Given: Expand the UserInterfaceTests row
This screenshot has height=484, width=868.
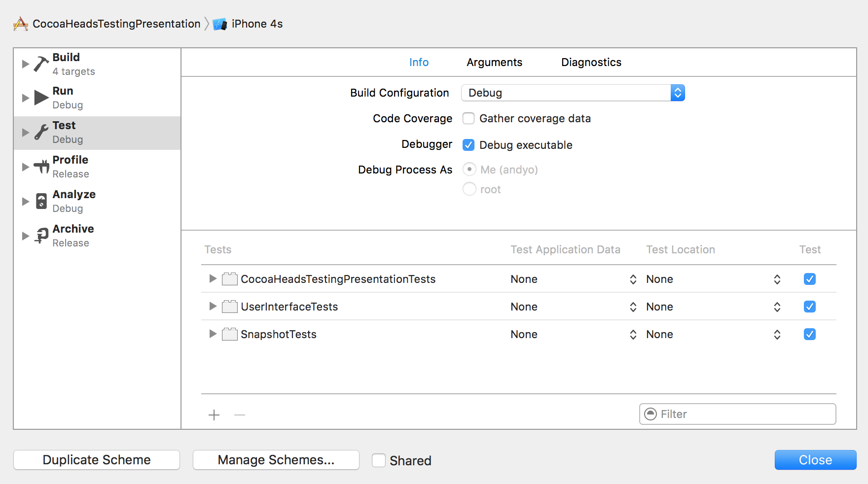Looking at the screenshot, I should [x=213, y=306].
